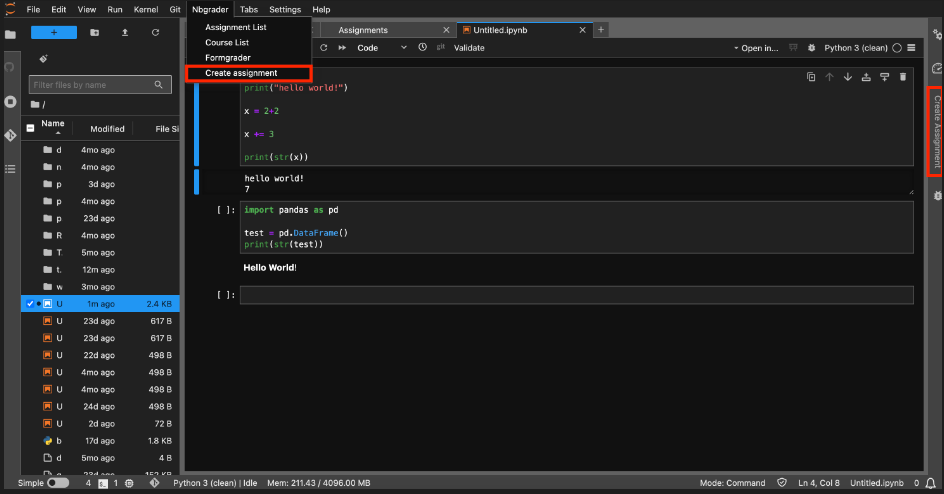This screenshot has height=494, width=944.
Task: Open the GitHub sidebar panel icon
Action: 10,67
